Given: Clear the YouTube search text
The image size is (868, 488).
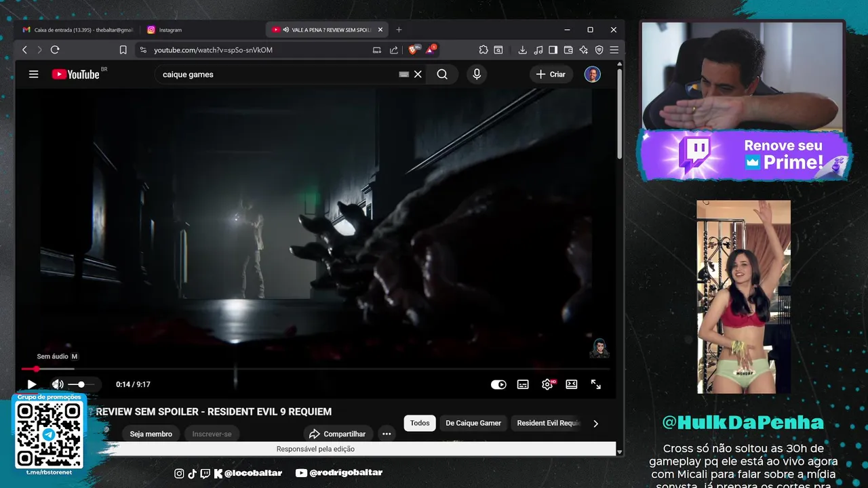Looking at the screenshot, I should 418,75.
